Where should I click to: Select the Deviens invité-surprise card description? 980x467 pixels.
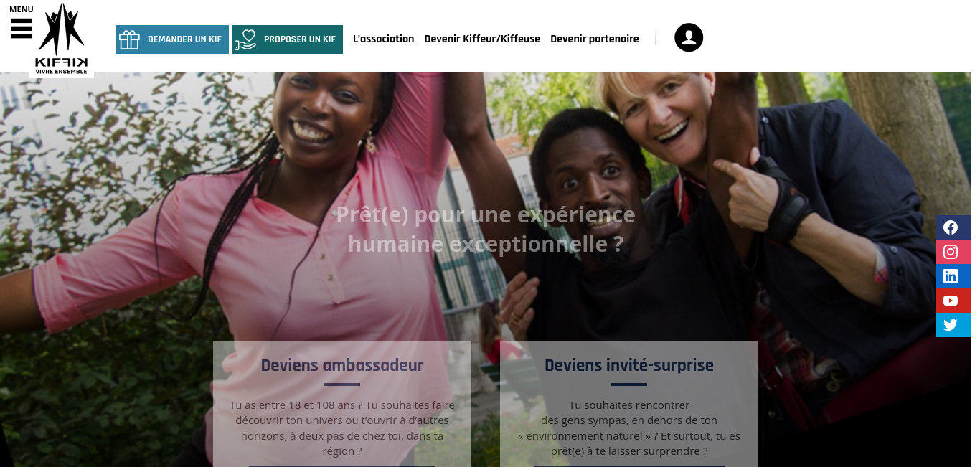[x=629, y=428]
